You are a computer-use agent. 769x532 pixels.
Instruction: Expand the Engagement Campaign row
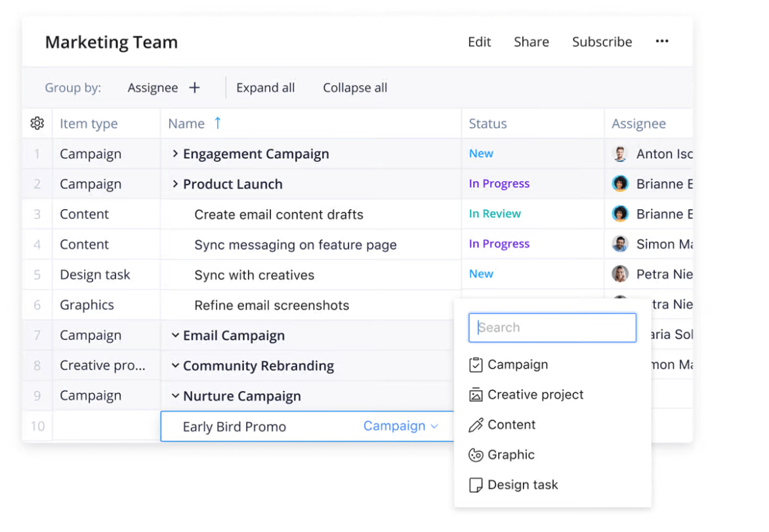point(175,154)
